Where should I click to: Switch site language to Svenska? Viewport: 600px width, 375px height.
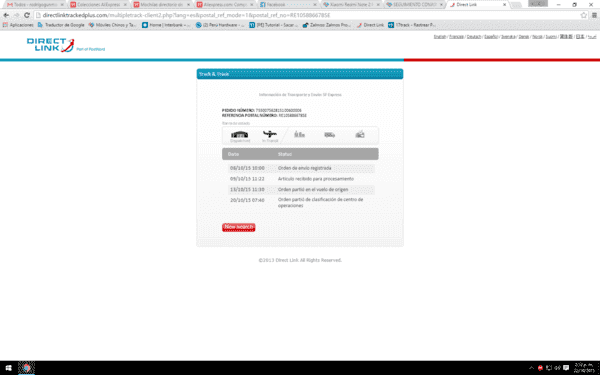pyautogui.click(x=508, y=37)
